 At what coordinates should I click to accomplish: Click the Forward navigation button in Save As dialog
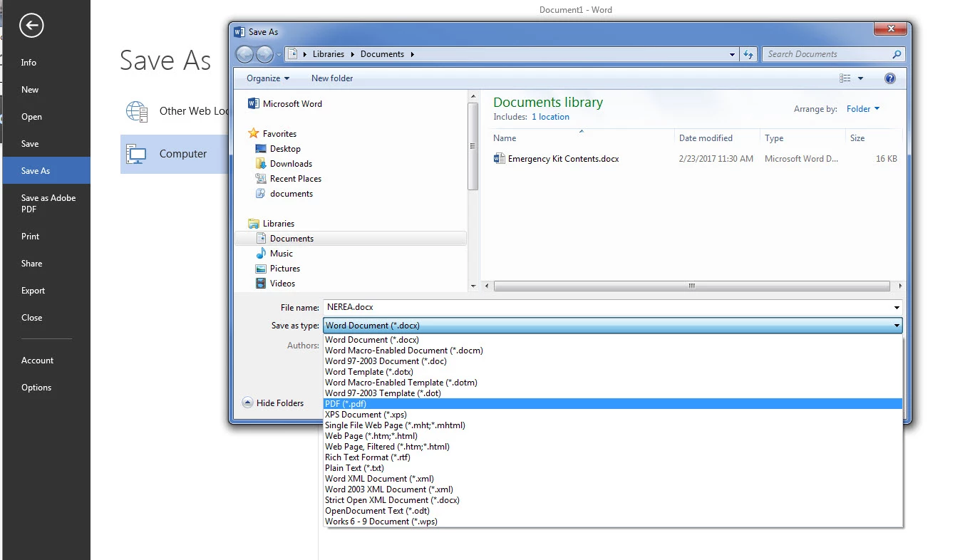[x=264, y=54]
